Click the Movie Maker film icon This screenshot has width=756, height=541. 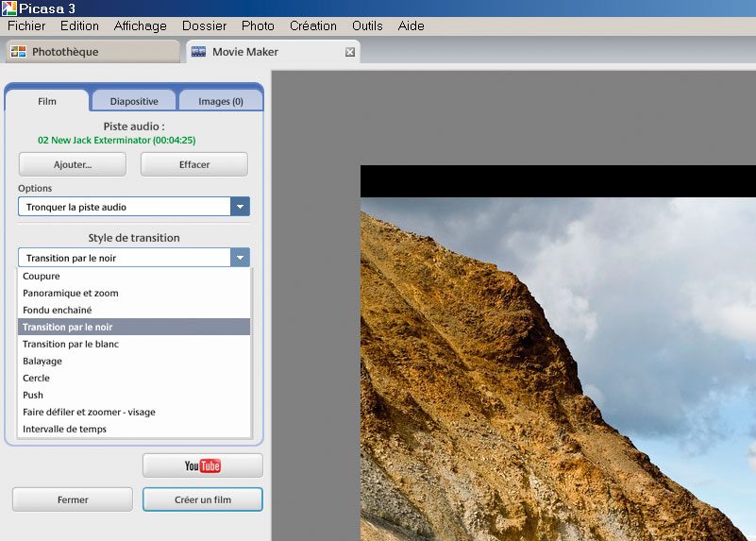[x=198, y=52]
